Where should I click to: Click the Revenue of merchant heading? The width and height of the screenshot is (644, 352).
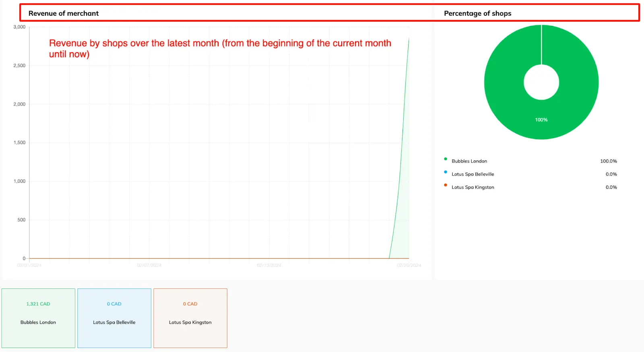click(64, 13)
